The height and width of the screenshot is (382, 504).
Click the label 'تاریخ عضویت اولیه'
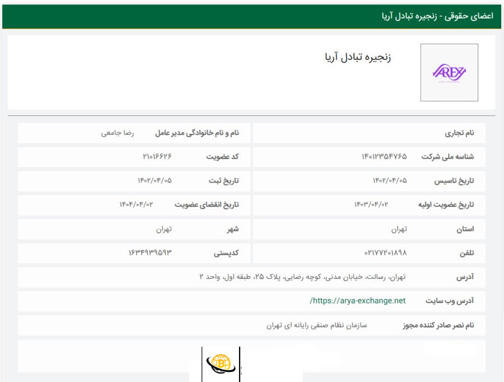(x=446, y=205)
